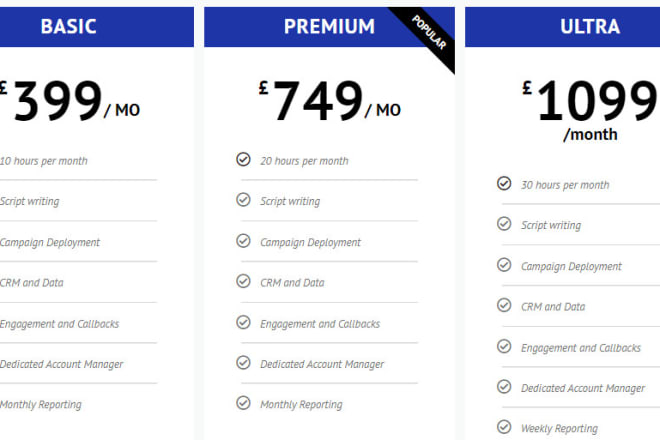Select the BASIC plan header

[x=68, y=27]
